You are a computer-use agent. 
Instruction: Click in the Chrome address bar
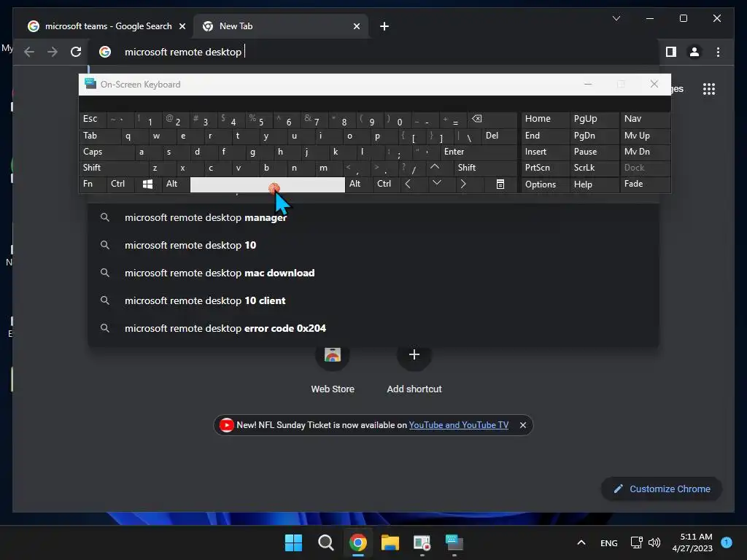(x=374, y=52)
